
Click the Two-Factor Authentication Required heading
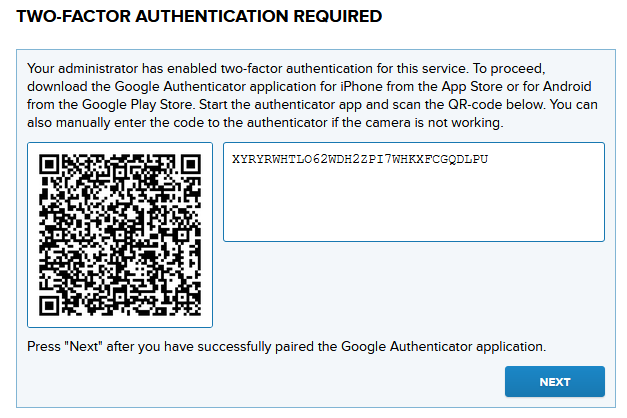point(199,16)
